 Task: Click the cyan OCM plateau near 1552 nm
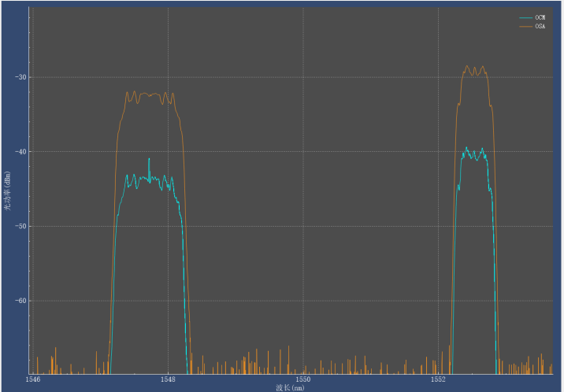[475, 153]
